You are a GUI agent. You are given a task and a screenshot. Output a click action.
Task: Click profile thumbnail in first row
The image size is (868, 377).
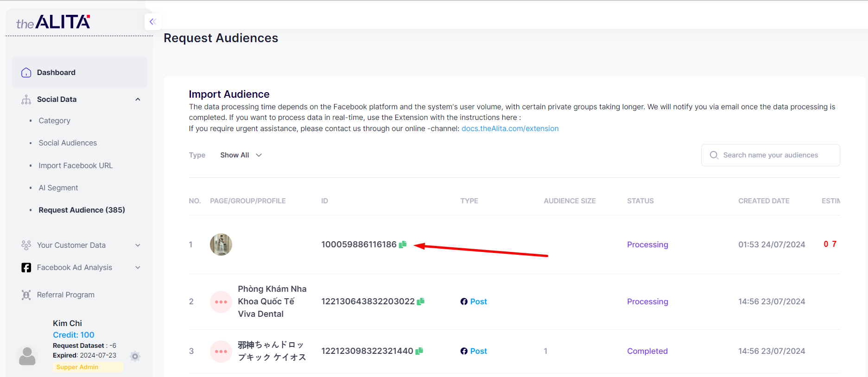point(221,245)
